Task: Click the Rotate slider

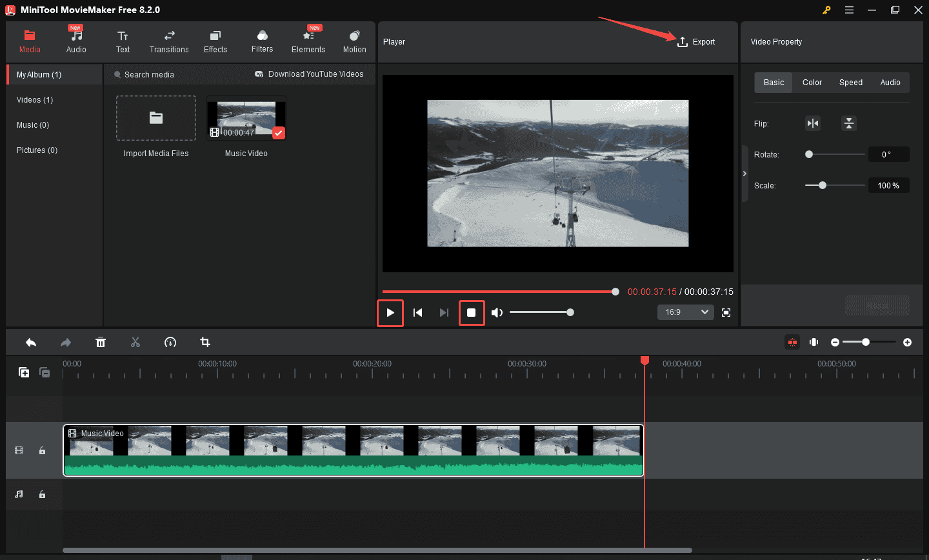Action: [x=835, y=154]
